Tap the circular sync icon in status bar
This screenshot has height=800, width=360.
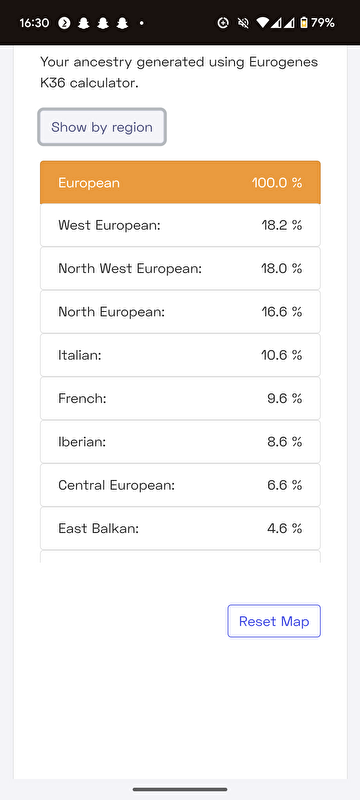click(x=223, y=23)
